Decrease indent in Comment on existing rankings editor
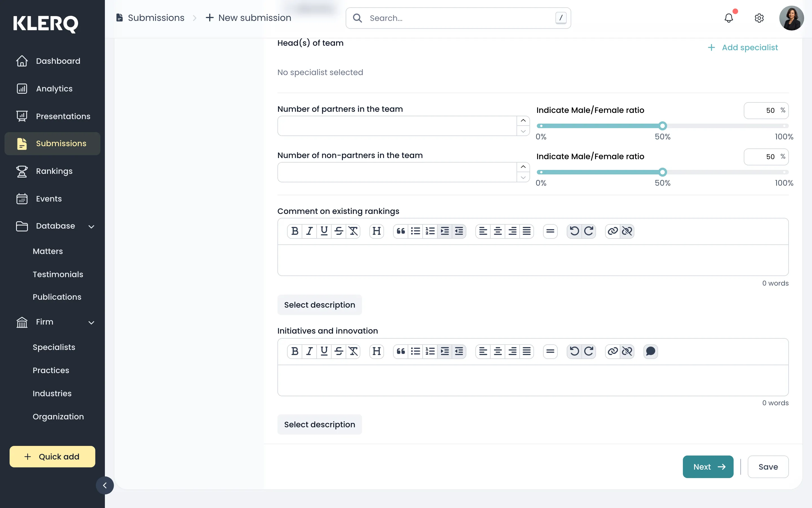 [x=459, y=231]
